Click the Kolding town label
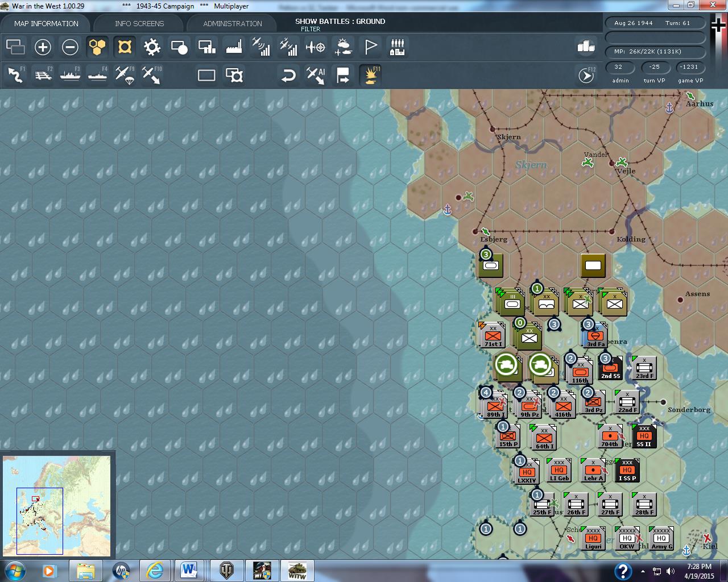 coord(631,239)
